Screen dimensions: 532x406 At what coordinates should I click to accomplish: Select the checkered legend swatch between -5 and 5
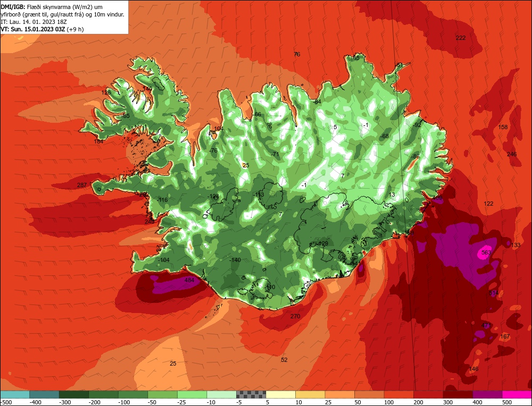pos(251,395)
